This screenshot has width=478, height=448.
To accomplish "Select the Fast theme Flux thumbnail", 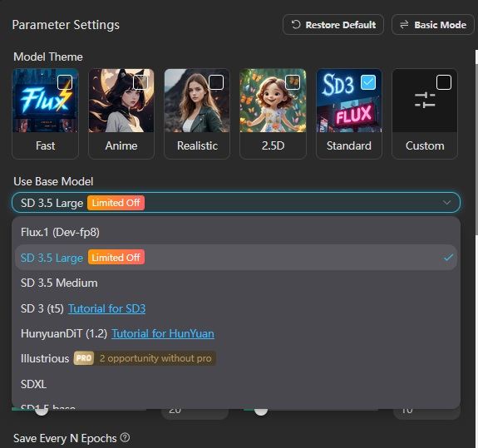I will [x=45, y=101].
